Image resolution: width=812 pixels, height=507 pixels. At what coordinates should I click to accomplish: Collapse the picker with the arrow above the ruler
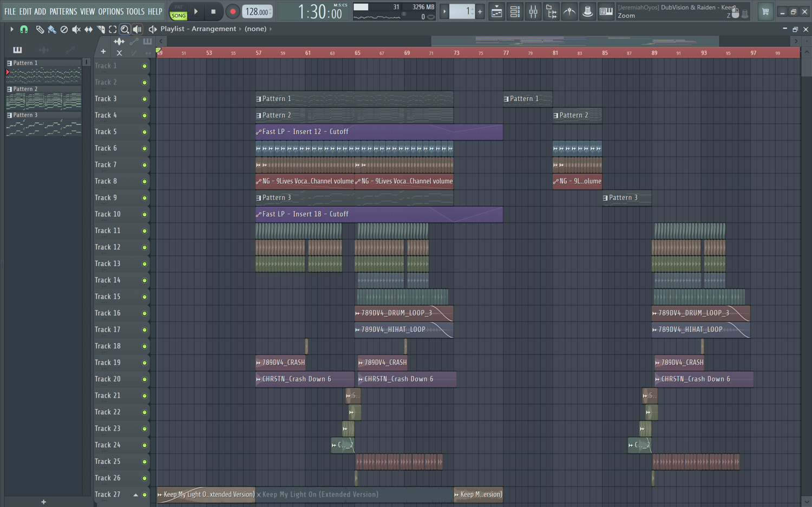point(161,41)
